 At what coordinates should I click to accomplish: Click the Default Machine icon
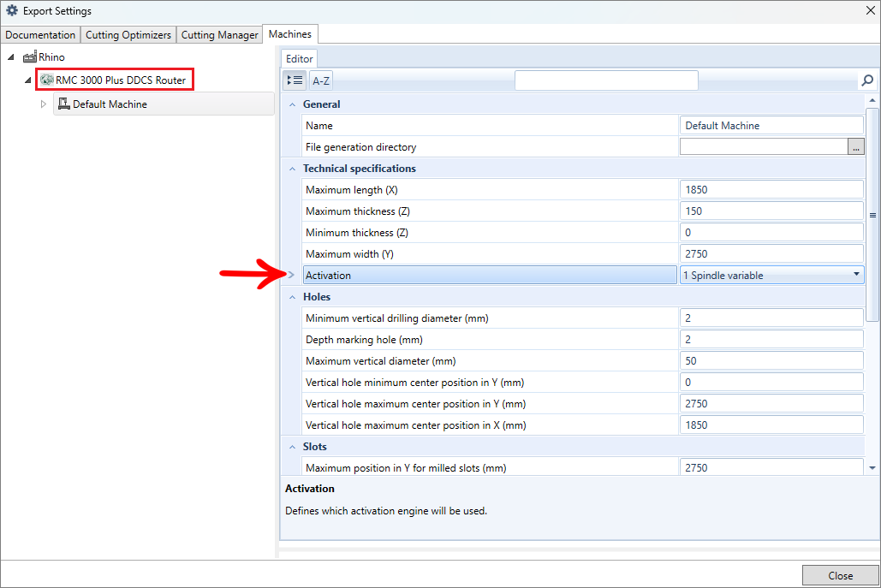(63, 104)
